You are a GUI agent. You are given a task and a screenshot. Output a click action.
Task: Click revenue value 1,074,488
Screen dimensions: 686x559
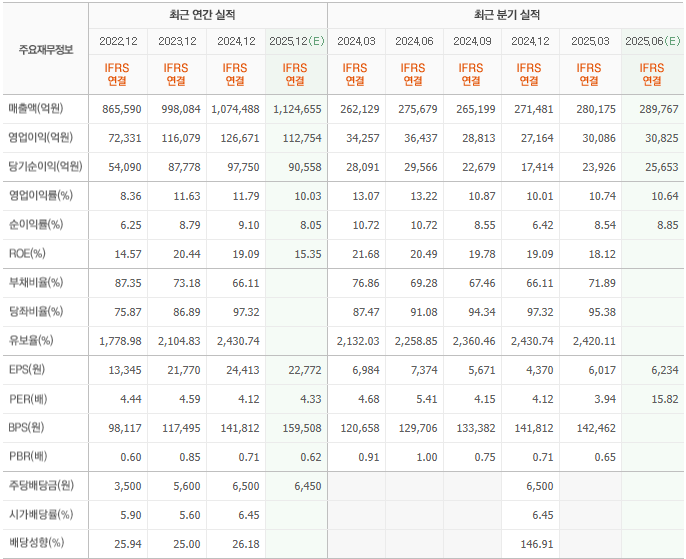[235, 109]
